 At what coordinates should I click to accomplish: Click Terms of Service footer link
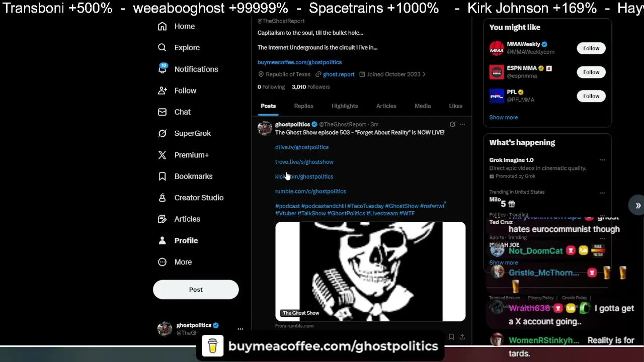coord(504,298)
